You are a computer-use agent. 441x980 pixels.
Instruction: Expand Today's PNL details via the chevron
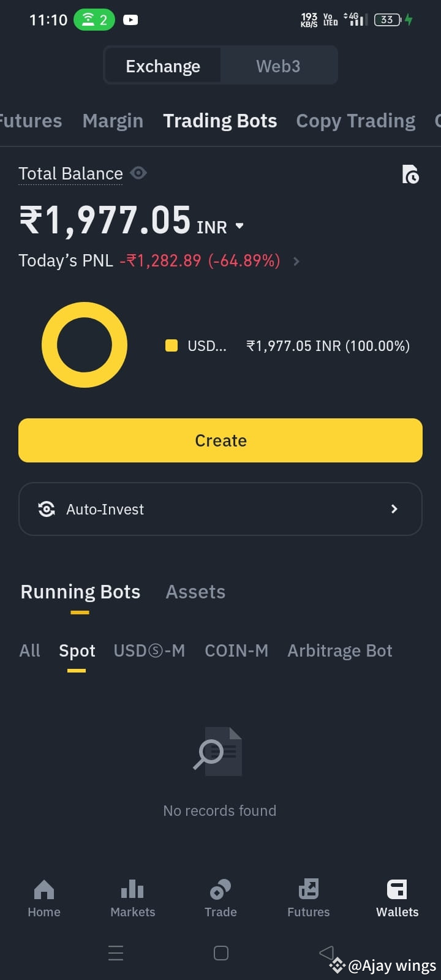click(x=296, y=261)
